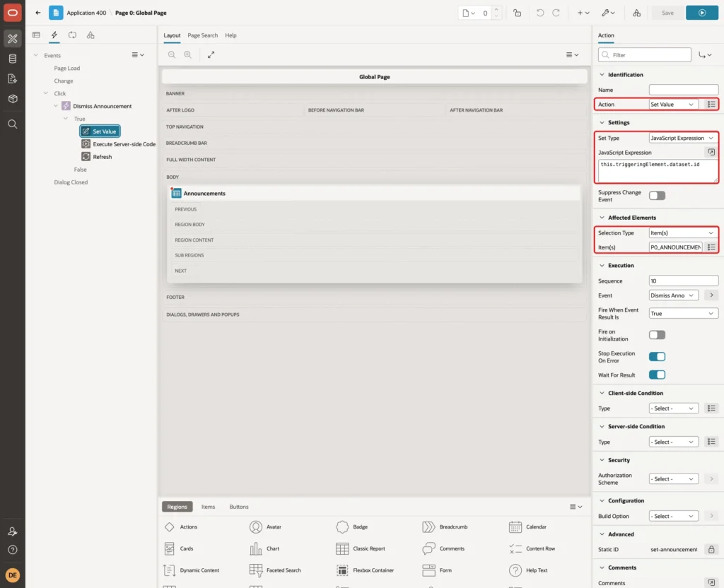Screen dimensions: 724x588
Task: Run the page with the play button
Action: [702, 13]
